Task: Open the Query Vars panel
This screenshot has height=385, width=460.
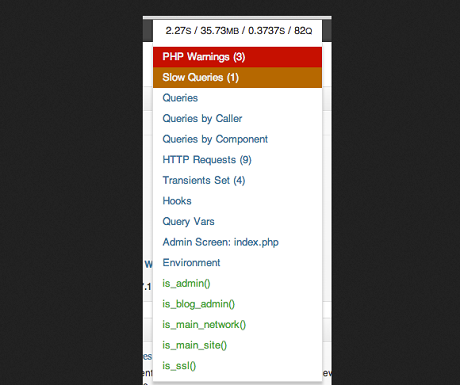Action: point(237,222)
